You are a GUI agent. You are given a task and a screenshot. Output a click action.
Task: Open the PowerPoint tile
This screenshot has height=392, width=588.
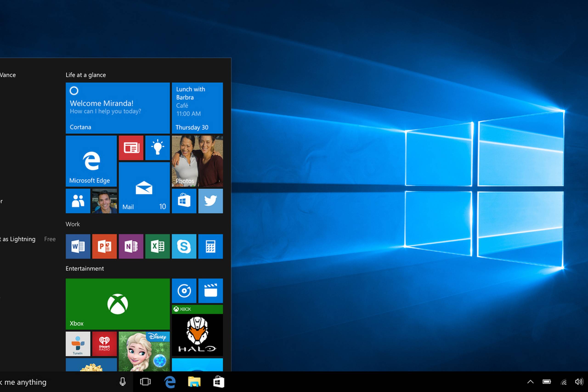coord(104,246)
